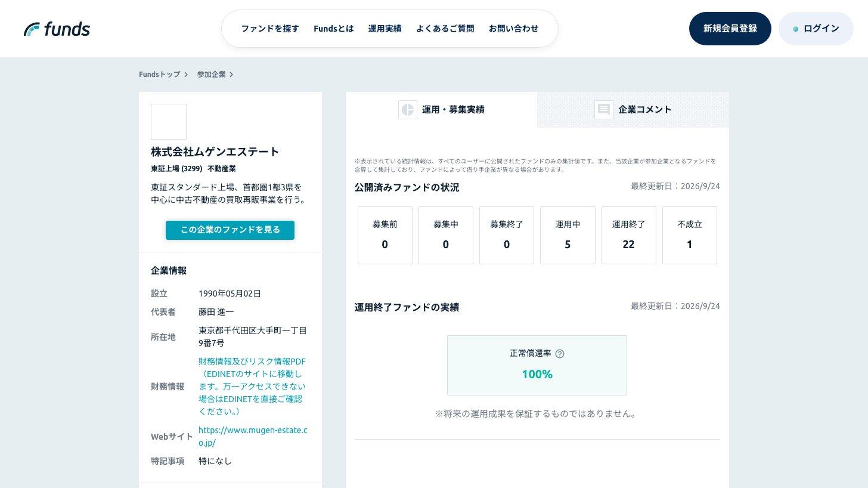Open お問い合わせ navigation item
The width and height of the screenshot is (868, 488).
(x=514, y=29)
